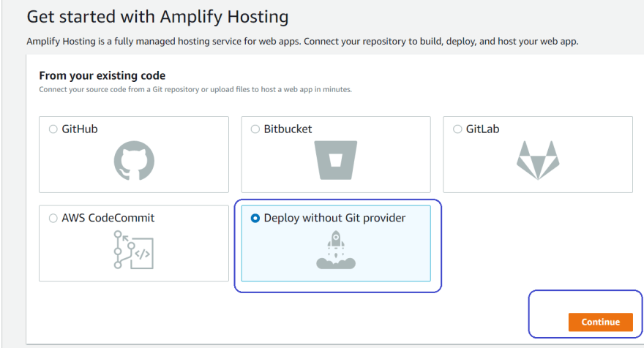The image size is (644, 348).
Task: Click the Amplify Hosting is fully managed sentence
Action: (x=302, y=42)
